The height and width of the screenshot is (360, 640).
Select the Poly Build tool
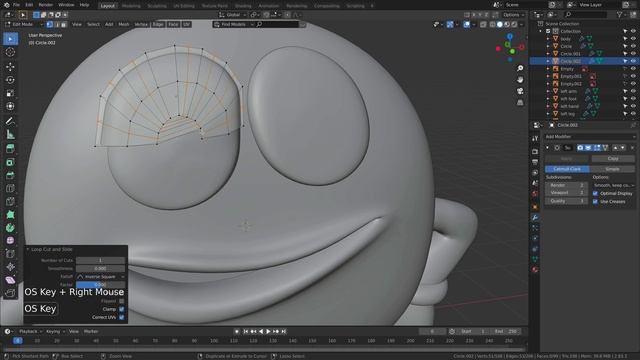click(x=10, y=215)
